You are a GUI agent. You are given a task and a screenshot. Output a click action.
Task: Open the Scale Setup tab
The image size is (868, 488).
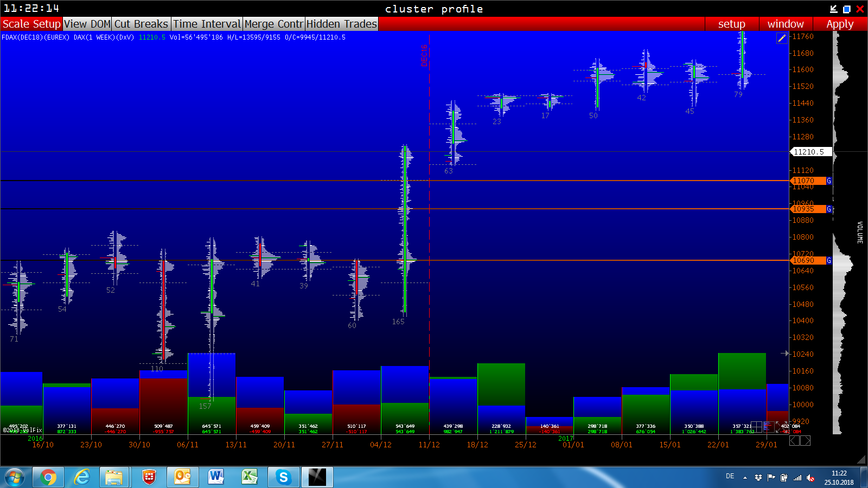tap(31, 24)
